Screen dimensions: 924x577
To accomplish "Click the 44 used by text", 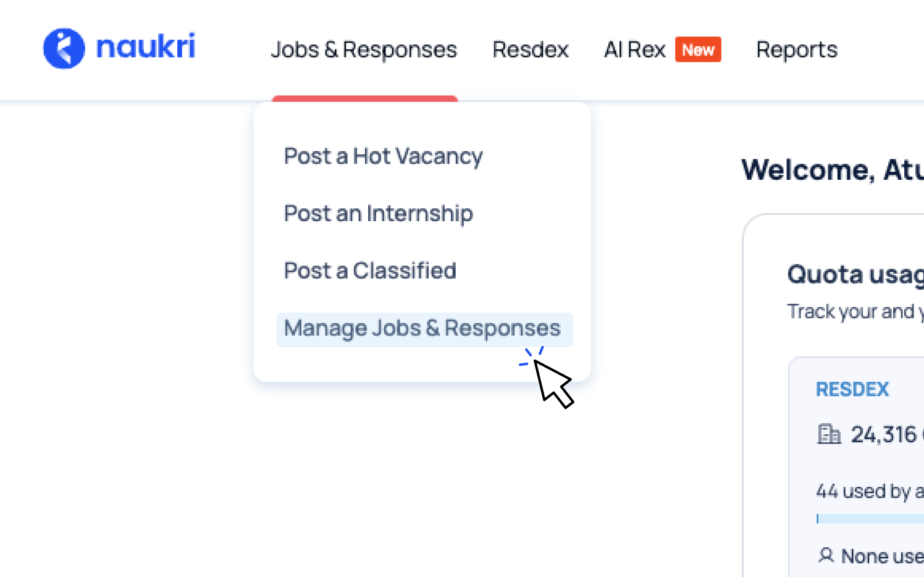I will (869, 491).
